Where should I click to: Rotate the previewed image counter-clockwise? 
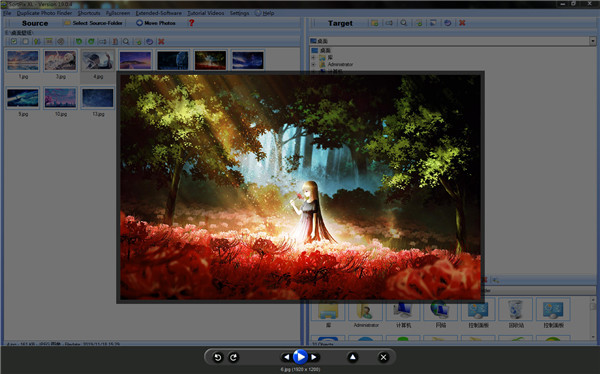pos(217,357)
